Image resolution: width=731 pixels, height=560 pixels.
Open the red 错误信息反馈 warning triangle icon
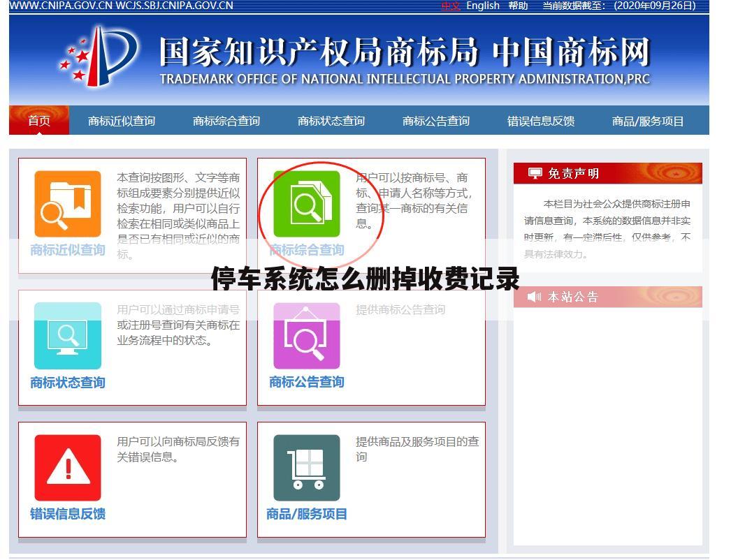68,468
